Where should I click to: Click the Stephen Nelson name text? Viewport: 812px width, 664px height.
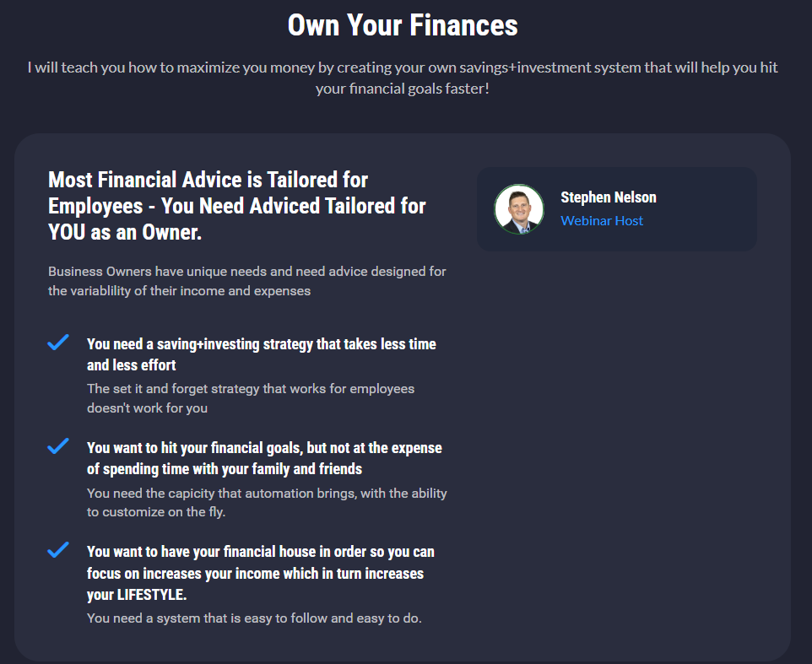[609, 197]
